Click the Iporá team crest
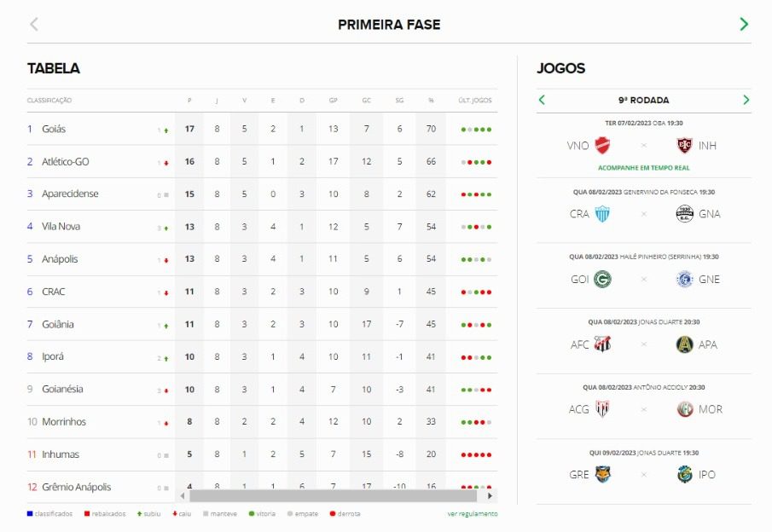 pos(684,474)
